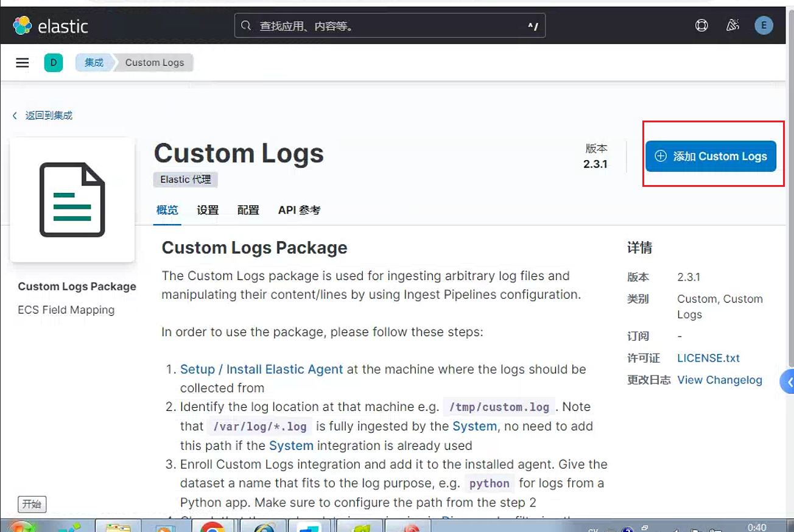The height and width of the screenshot is (532, 794).
Task: Click the bold 2.3.1 beside the title
Action: 595,164
